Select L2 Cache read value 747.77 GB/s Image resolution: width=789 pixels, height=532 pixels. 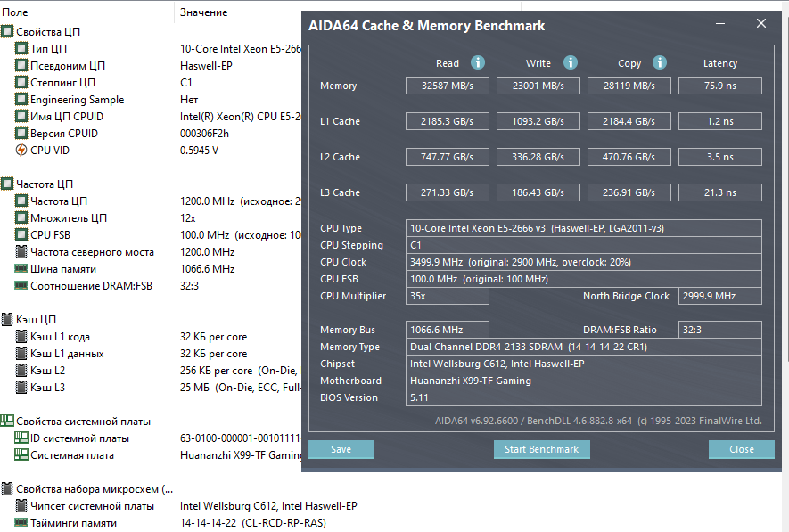point(448,157)
